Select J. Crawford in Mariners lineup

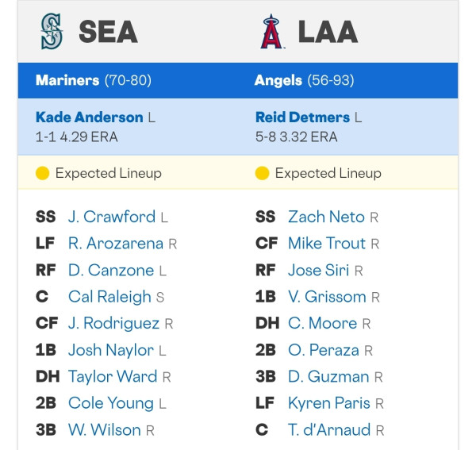pos(112,217)
